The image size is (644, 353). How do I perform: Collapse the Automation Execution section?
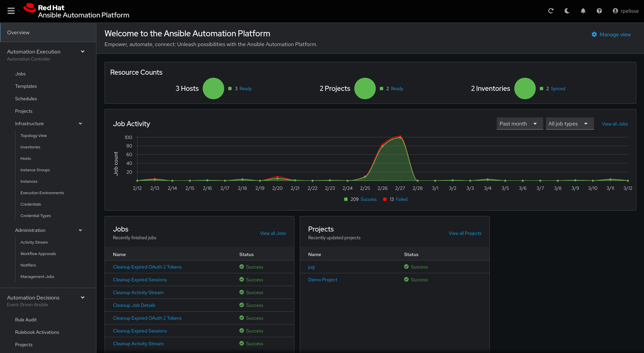tap(83, 51)
